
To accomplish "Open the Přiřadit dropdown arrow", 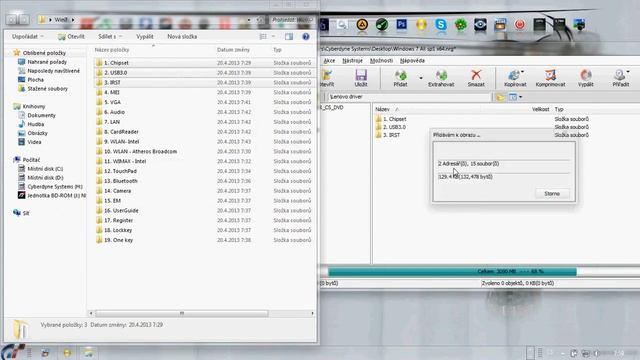I will pos(628,72).
